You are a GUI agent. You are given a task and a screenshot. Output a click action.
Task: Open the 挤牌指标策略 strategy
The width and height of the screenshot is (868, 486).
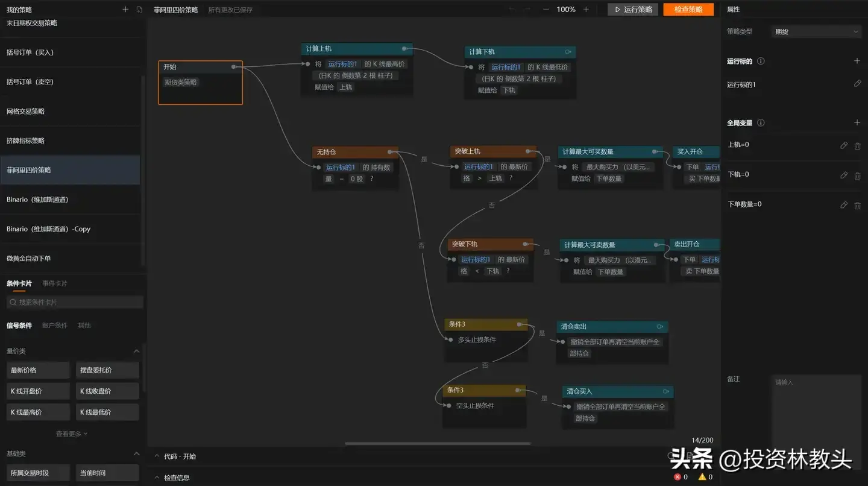tap(70, 141)
